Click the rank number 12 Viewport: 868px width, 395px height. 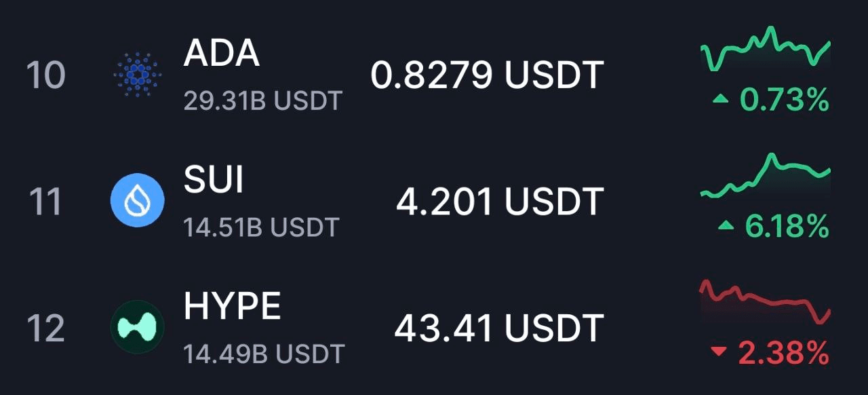pyautogui.click(x=45, y=328)
